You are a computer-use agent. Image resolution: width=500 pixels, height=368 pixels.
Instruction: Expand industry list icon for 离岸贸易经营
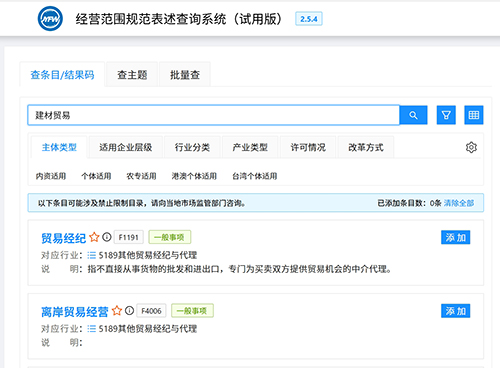pos(91,329)
